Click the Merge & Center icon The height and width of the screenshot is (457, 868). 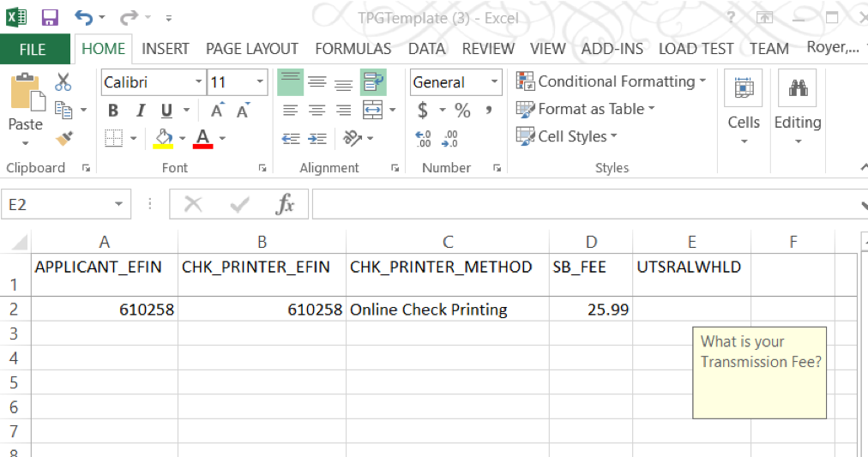point(372,110)
